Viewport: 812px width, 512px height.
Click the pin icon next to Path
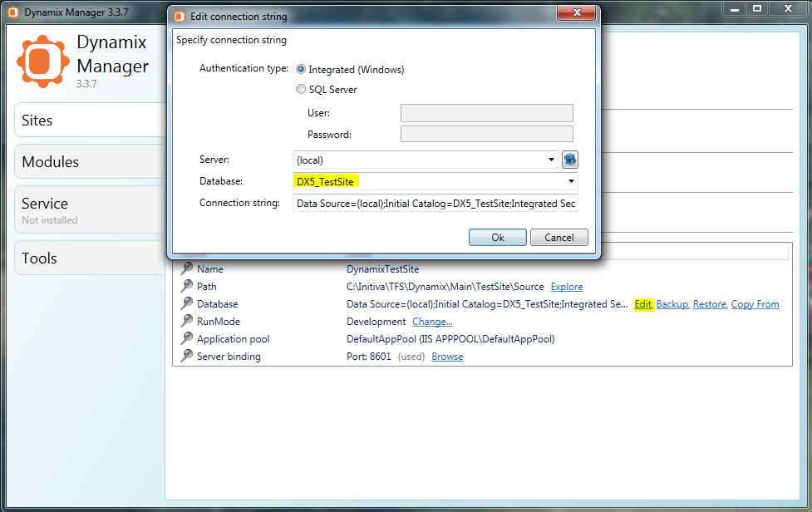[187, 287]
